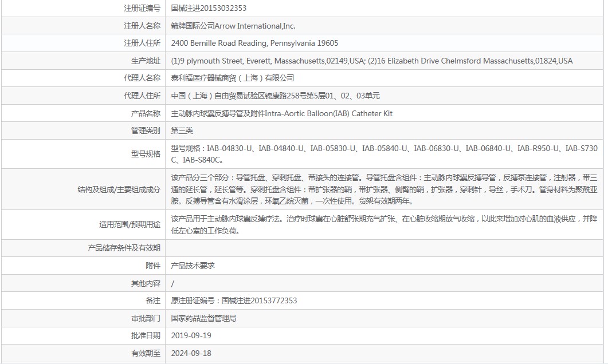Click the 产品储存条件及有效期 label
608x364 pixels.
[124, 248]
